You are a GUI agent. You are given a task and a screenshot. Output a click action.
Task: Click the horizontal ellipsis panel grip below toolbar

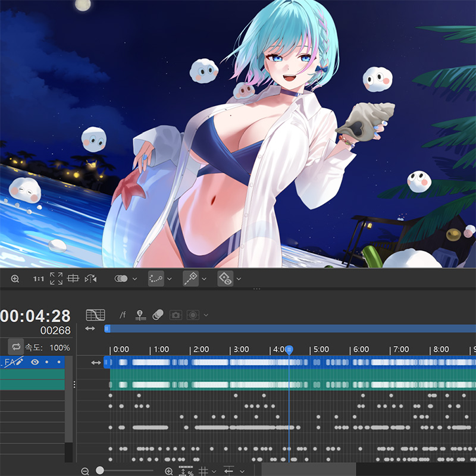pyautogui.click(x=257, y=289)
